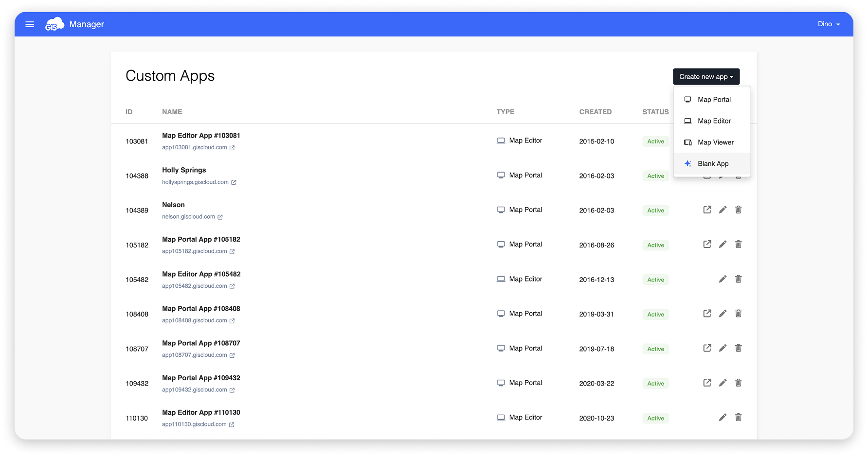Choose Map Viewer menu option
The height and width of the screenshot is (457, 868).
coord(712,142)
